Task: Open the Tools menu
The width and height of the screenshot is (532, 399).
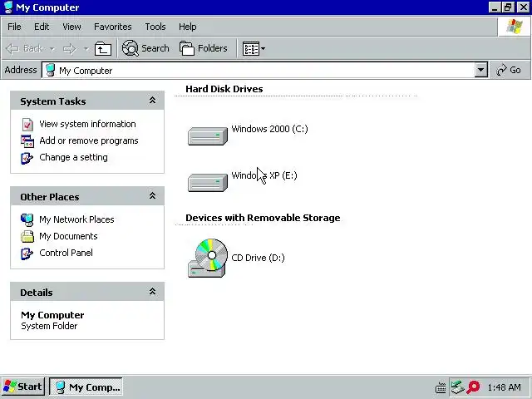Action: click(155, 27)
